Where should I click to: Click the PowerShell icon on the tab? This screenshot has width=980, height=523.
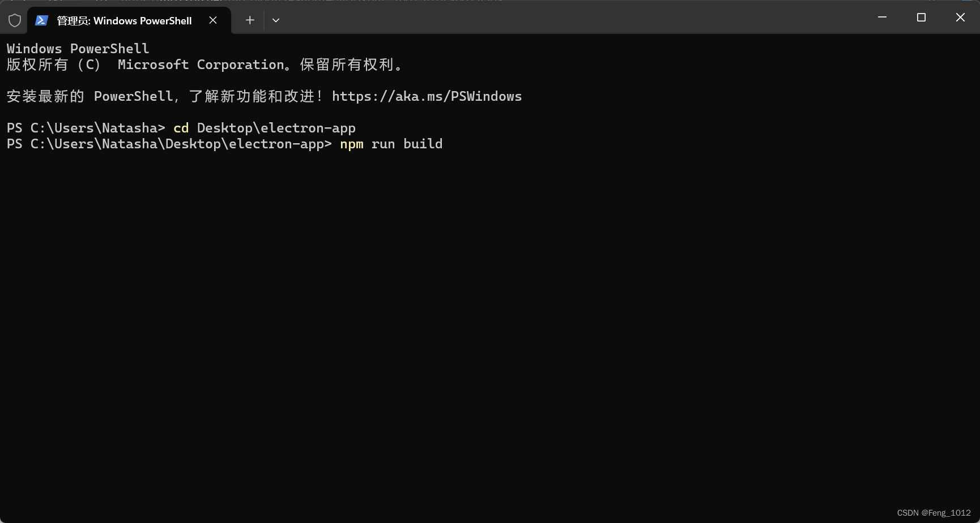click(41, 20)
